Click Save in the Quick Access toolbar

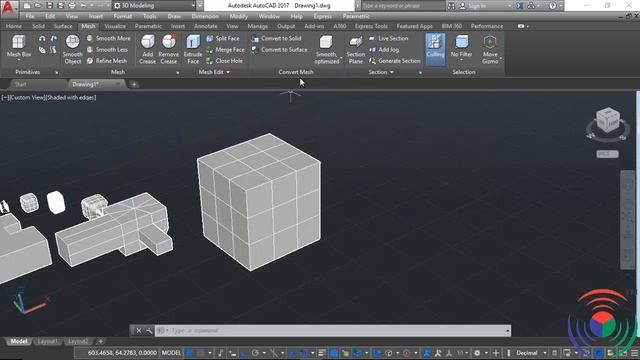click(49, 6)
